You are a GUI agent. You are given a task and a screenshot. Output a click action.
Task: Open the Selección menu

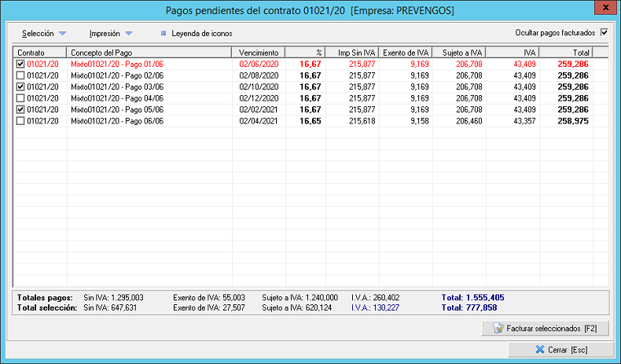(39, 34)
